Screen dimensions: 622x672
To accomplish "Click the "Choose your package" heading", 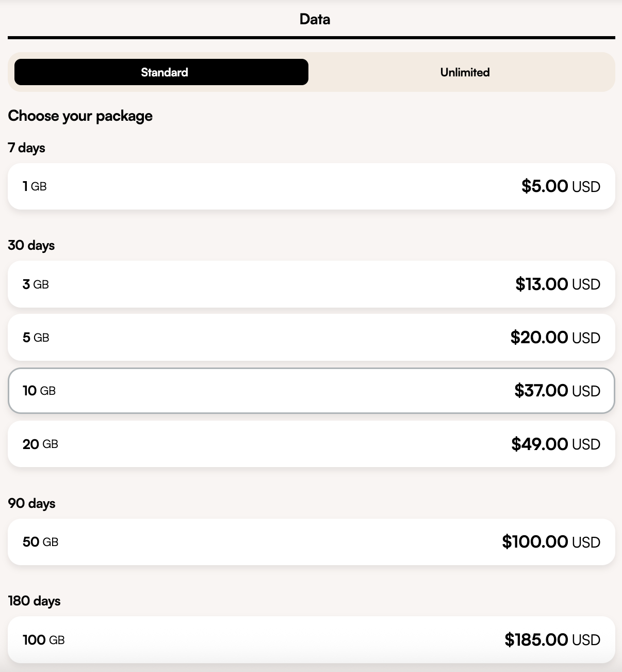I will pyautogui.click(x=80, y=116).
